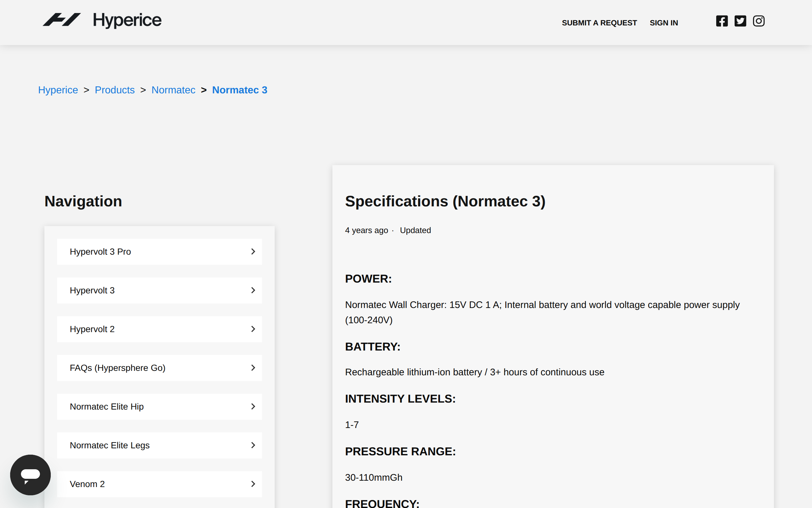
Task: Click the rechargeable lithium-ion battery text
Action: coord(475,372)
